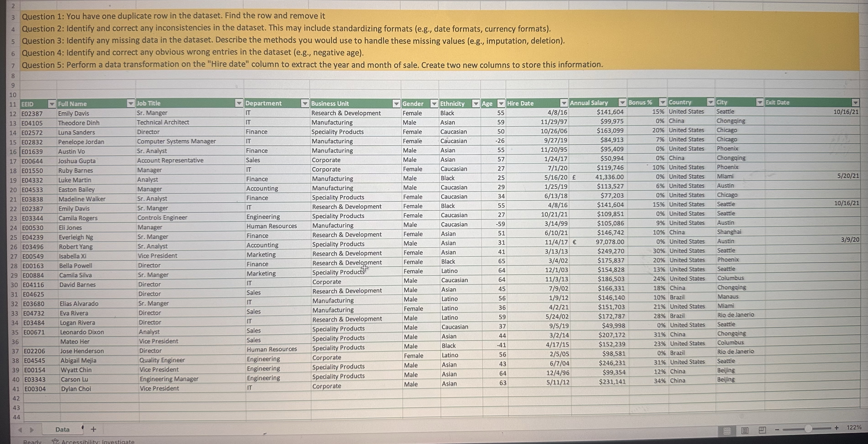868x444 pixels.
Task: Click the Manaus city cell
Action: [740, 297]
